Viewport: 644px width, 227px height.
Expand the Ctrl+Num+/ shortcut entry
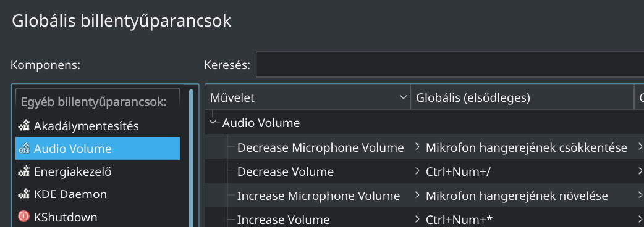tap(417, 171)
